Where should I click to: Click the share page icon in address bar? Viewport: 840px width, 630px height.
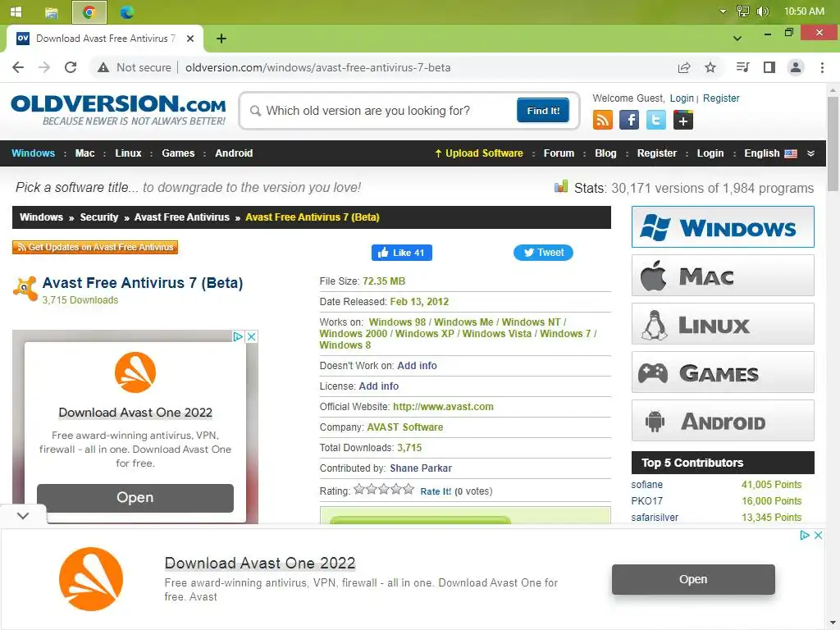pyautogui.click(x=683, y=67)
